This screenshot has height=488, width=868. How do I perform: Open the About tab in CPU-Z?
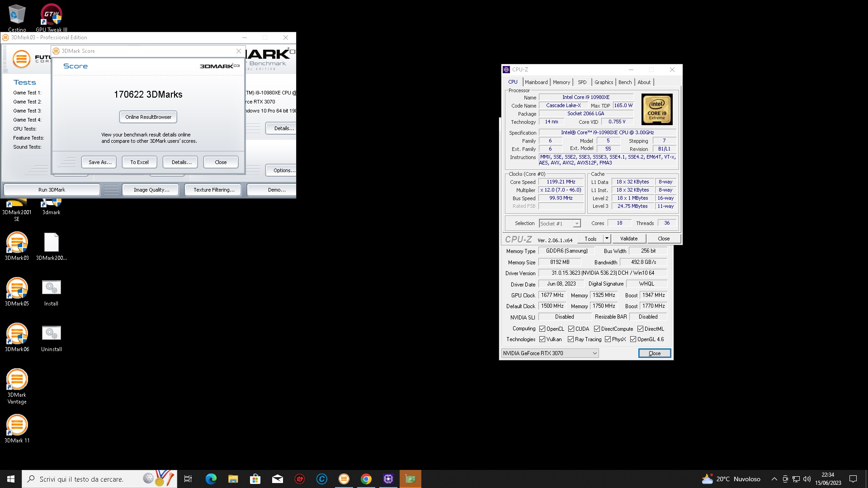point(644,82)
